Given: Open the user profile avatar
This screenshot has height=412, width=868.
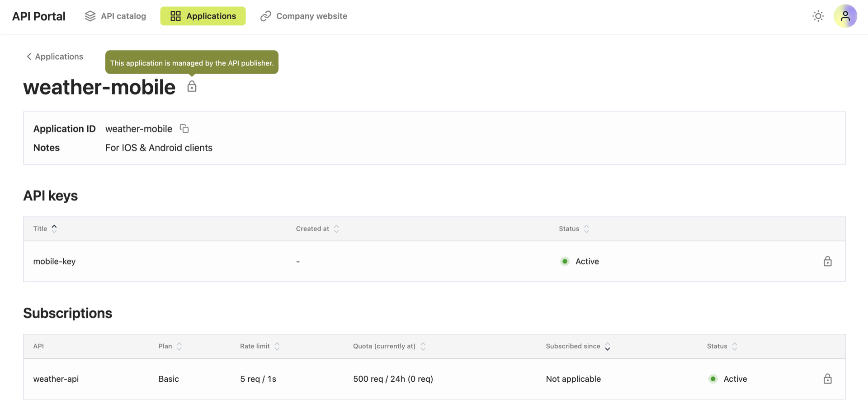Looking at the screenshot, I should click(x=845, y=16).
